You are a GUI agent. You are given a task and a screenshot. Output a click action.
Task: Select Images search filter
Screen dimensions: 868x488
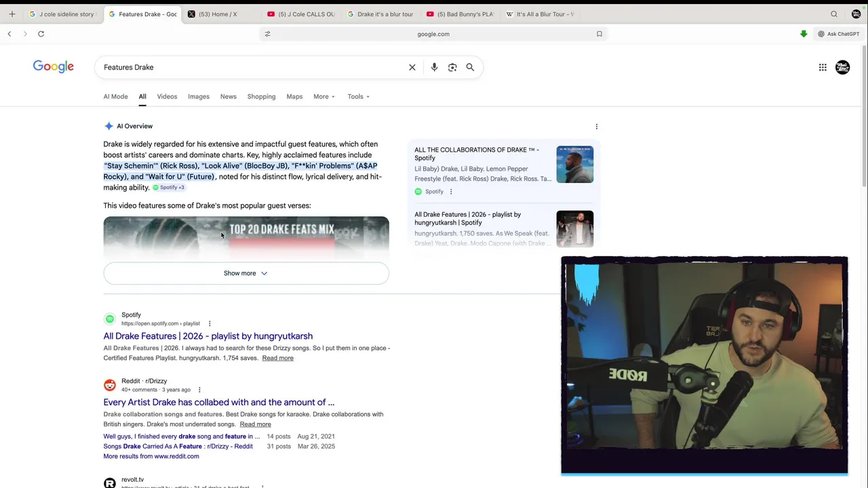point(199,96)
